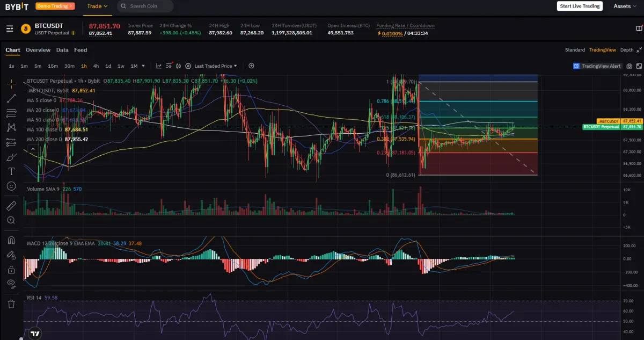Open the Demo Trading mode switcher

tap(55, 6)
